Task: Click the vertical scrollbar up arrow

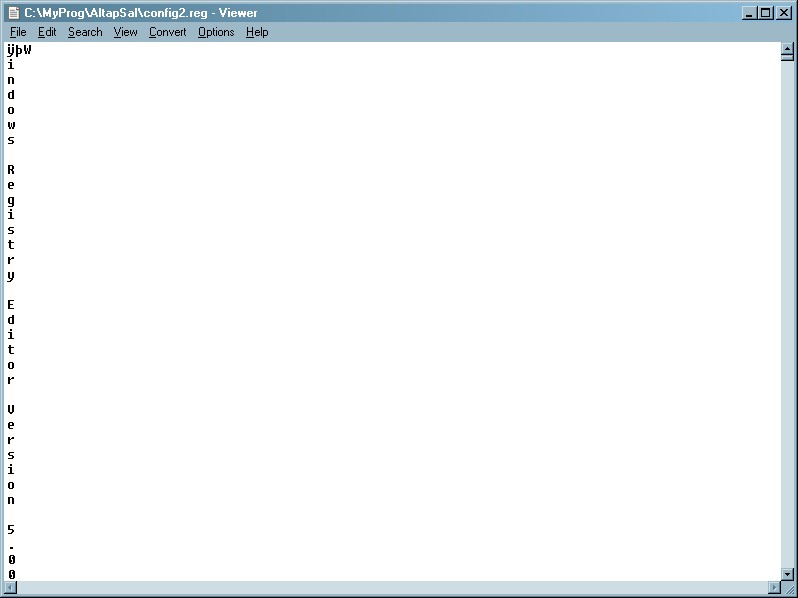Action: [787, 49]
